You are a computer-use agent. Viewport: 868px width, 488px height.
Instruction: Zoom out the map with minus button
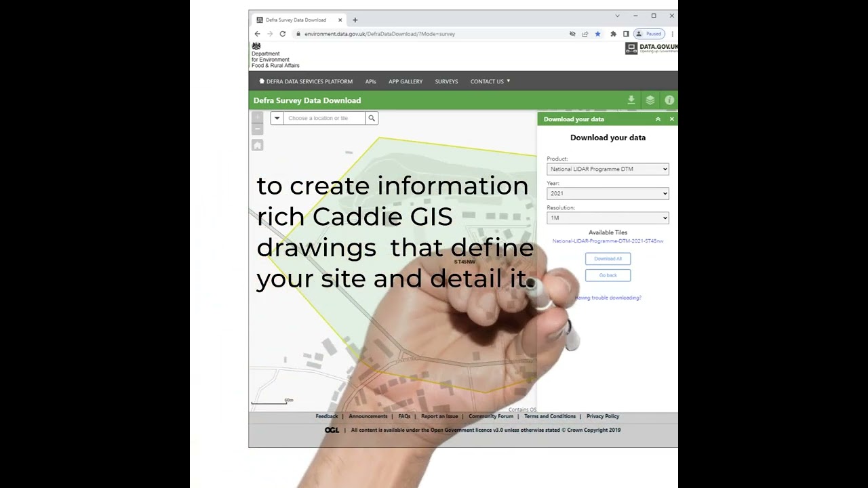257,129
